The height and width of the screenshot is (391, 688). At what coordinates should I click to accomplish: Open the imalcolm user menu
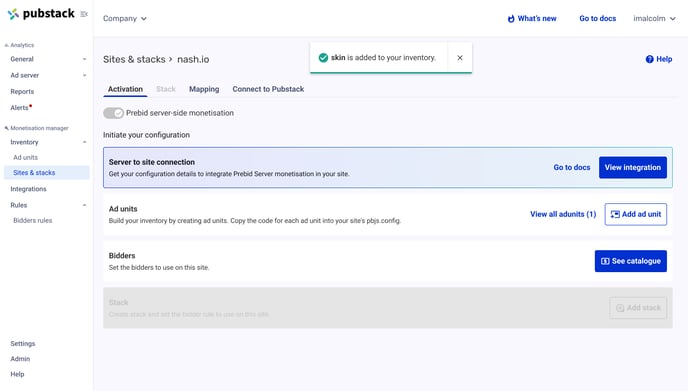654,18
